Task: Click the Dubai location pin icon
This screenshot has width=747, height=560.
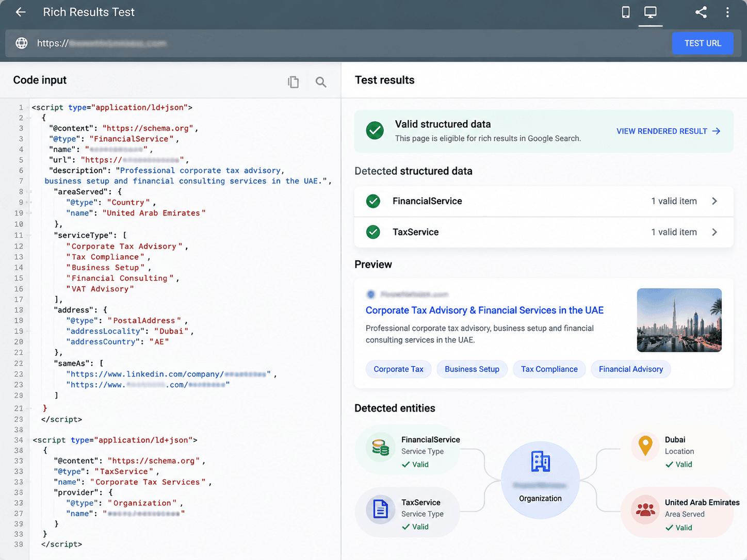Action: [645, 446]
